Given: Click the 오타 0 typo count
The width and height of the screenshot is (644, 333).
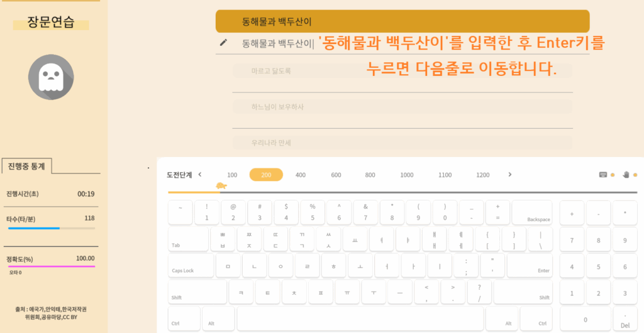Looking at the screenshot, I should tap(16, 272).
